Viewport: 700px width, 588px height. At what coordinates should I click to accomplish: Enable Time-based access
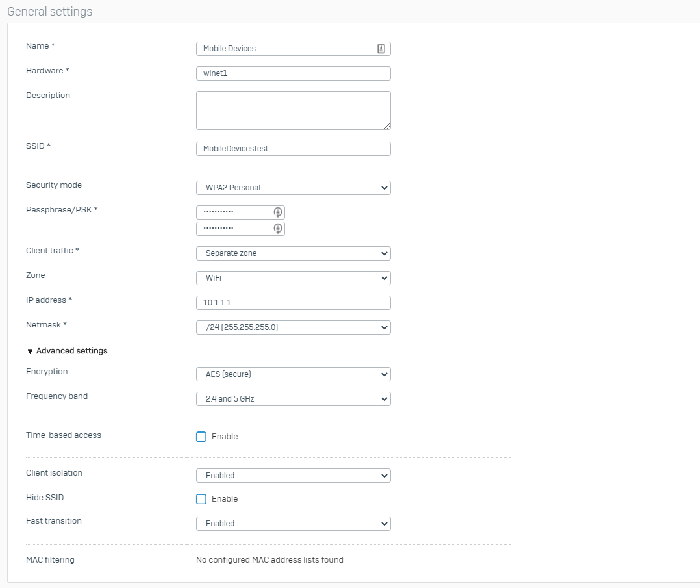(201, 436)
